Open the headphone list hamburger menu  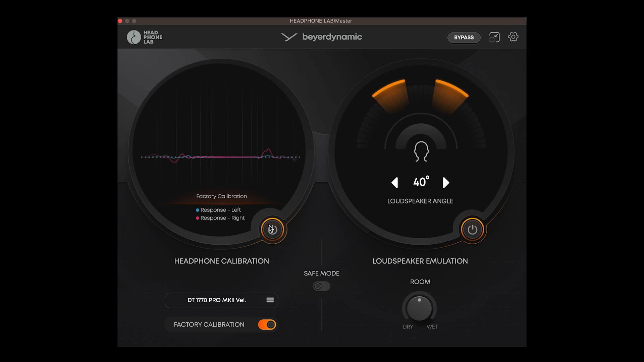pos(270,300)
